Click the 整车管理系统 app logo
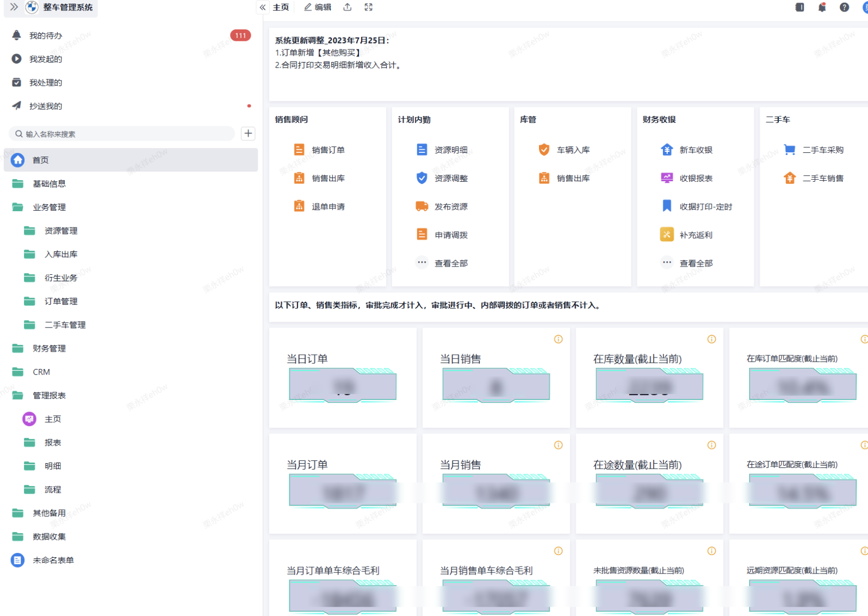Viewport: 868px width, 616px height. pyautogui.click(x=32, y=7)
